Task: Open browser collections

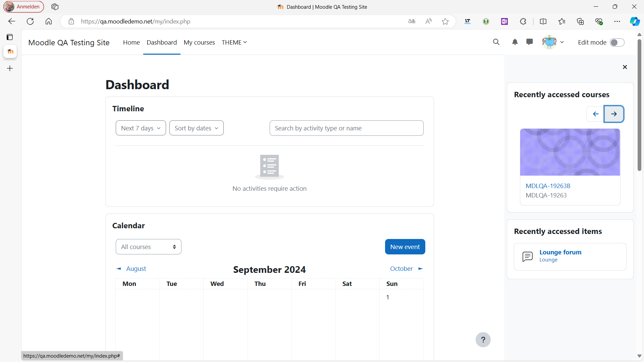Action: [580, 21]
